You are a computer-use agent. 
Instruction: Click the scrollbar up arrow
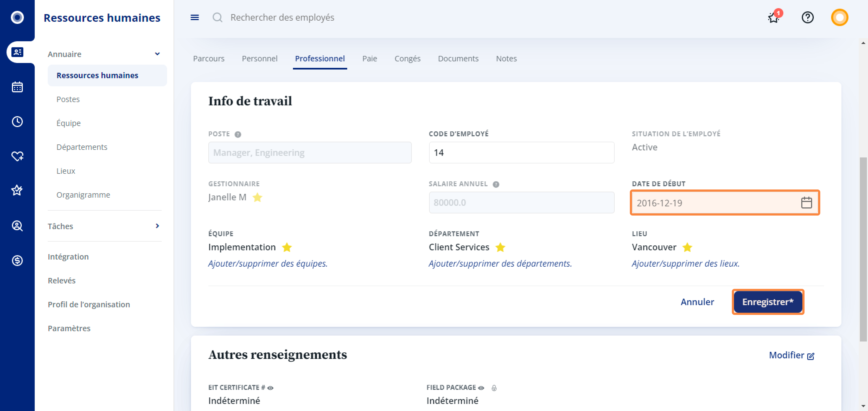pyautogui.click(x=863, y=43)
